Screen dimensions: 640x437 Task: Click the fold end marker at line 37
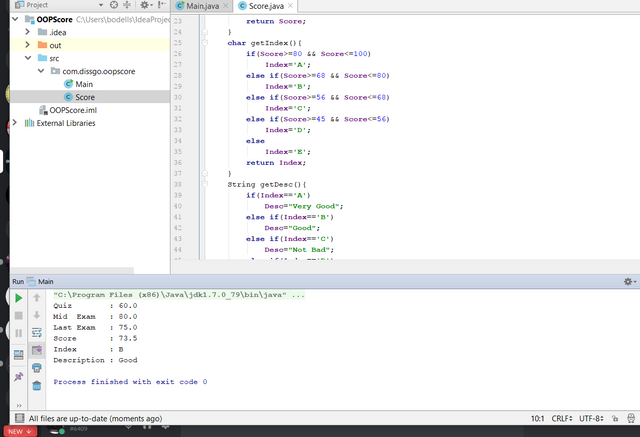pos(205,173)
